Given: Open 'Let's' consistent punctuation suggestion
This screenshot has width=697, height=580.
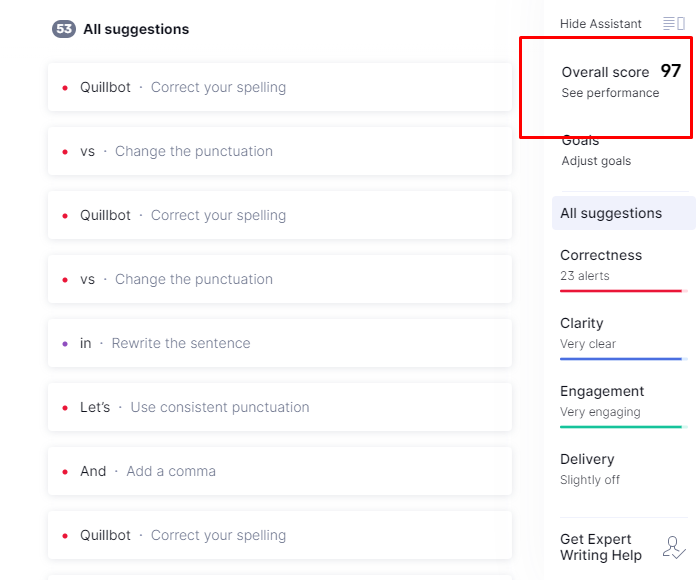Looking at the screenshot, I should 280,407.
